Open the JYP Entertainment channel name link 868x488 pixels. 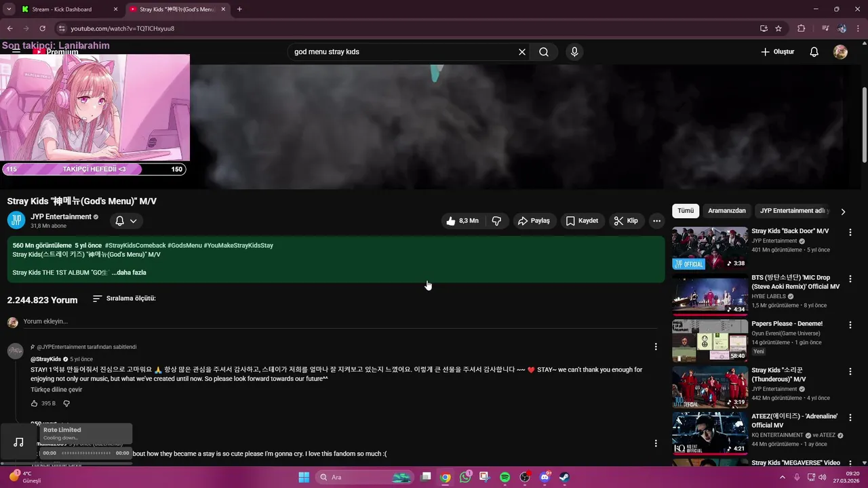point(61,217)
